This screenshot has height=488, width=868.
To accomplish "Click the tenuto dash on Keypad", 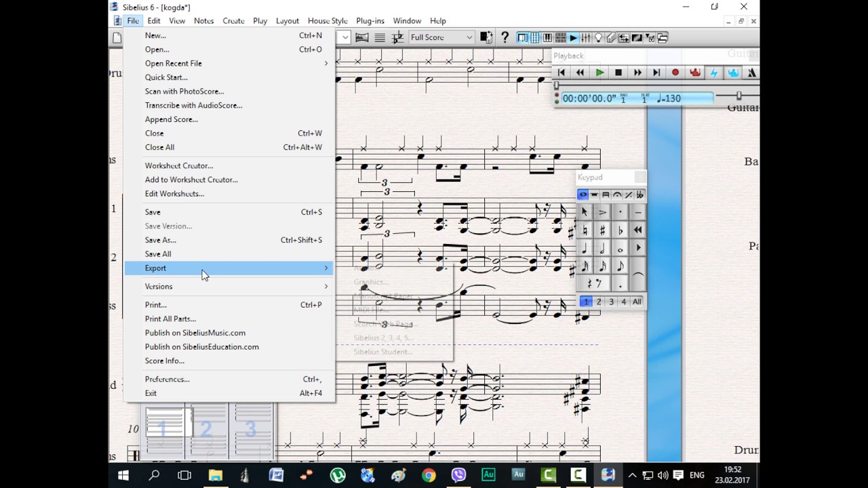I will [637, 212].
